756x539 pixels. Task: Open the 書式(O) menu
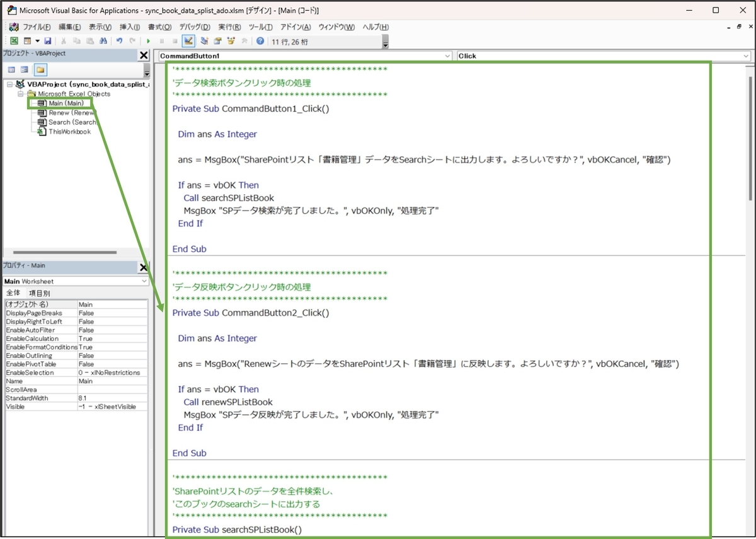(159, 27)
